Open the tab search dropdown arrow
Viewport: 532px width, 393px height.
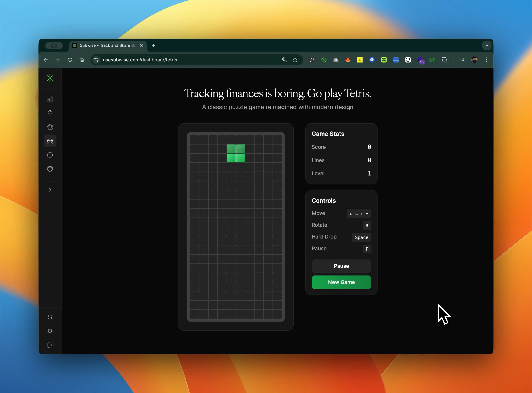pyautogui.click(x=487, y=45)
